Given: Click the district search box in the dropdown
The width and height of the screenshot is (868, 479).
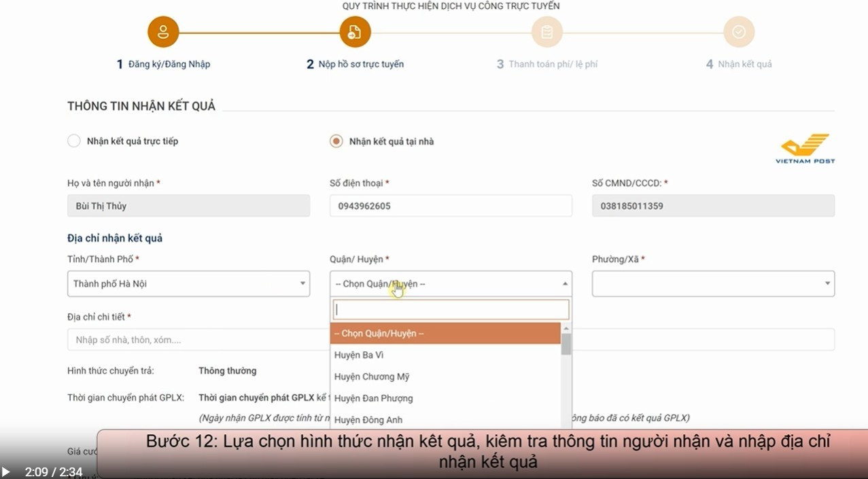Looking at the screenshot, I should click(451, 309).
